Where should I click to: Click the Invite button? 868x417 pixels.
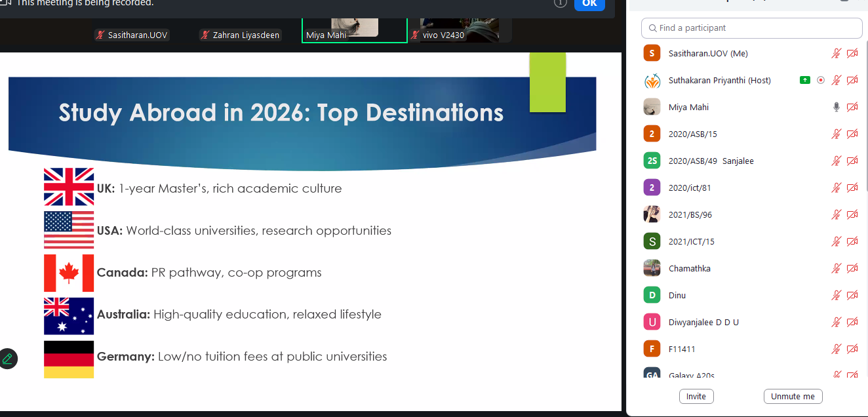pos(696,396)
